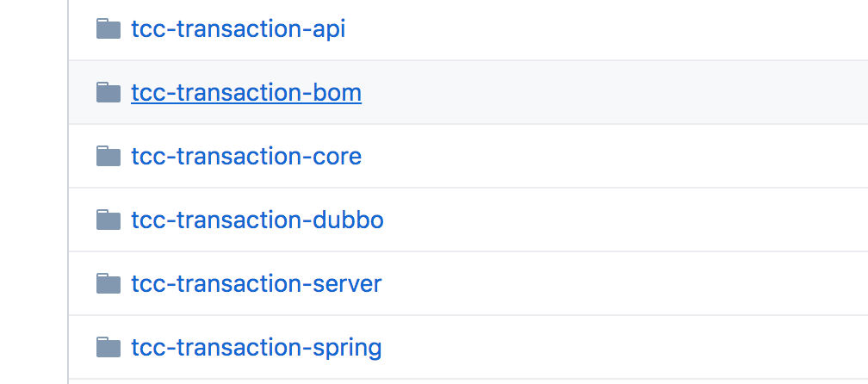Click the folder icon beside tcc-transaction-api
This screenshot has height=384, width=868.
pyautogui.click(x=108, y=29)
